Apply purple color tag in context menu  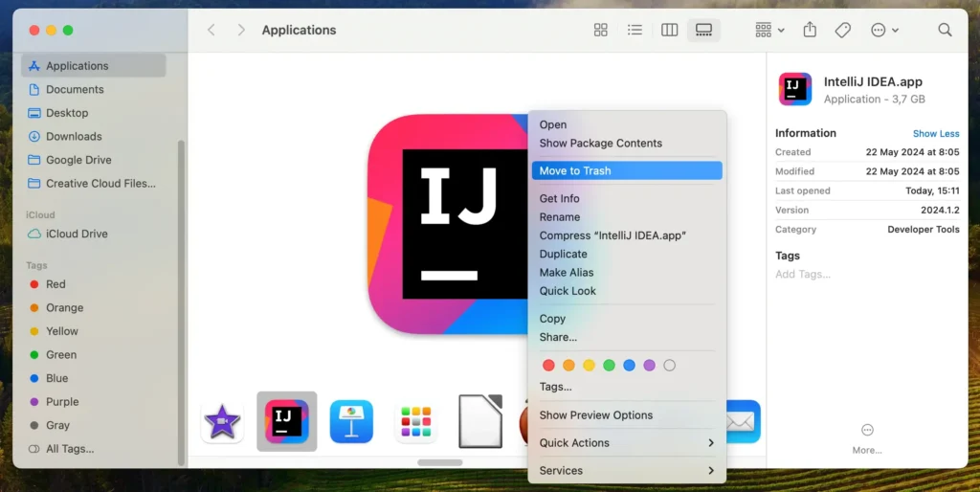pyautogui.click(x=650, y=365)
